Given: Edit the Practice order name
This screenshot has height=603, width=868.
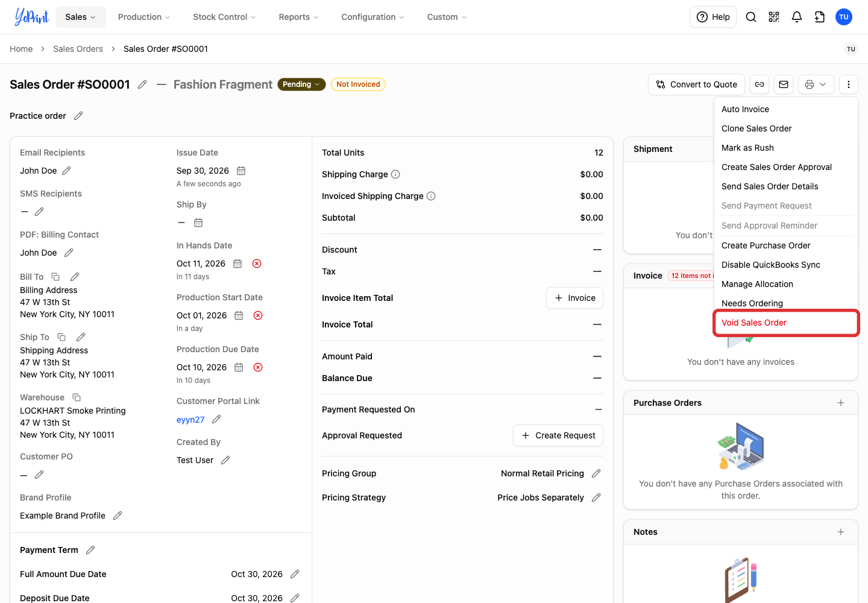Looking at the screenshot, I should 78,116.
